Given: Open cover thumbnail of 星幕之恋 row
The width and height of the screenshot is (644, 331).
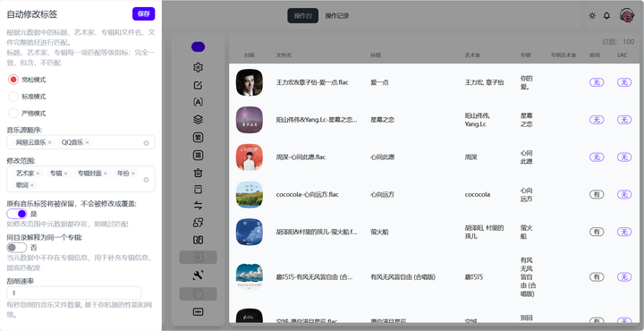Looking at the screenshot, I should click(250, 120).
